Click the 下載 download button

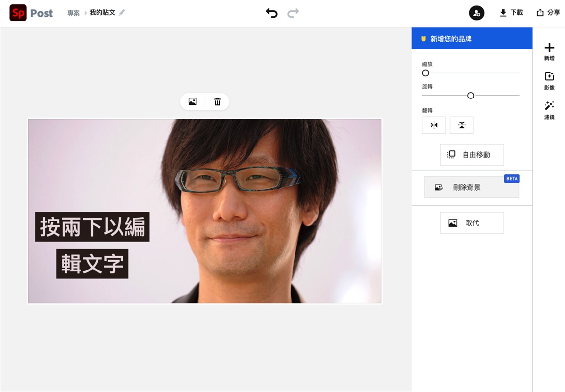click(x=511, y=13)
